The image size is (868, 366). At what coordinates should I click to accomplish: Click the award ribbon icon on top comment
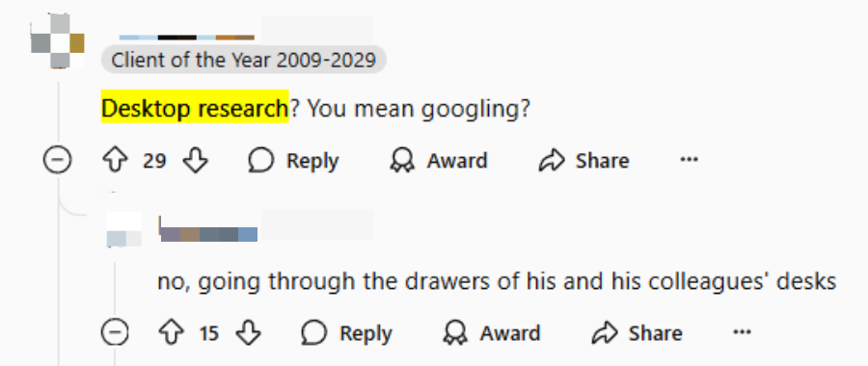pos(402,161)
